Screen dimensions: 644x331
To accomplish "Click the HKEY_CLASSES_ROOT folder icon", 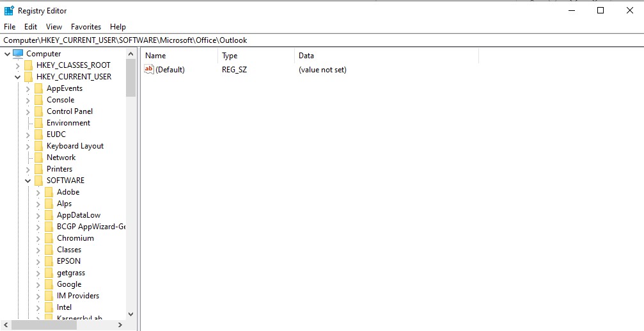I will [x=28, y=65].
